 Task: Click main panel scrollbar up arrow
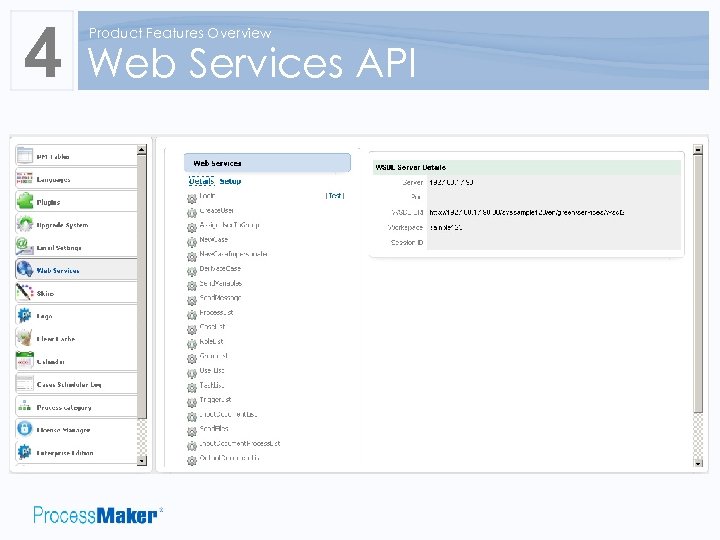(x=698, y=150)
